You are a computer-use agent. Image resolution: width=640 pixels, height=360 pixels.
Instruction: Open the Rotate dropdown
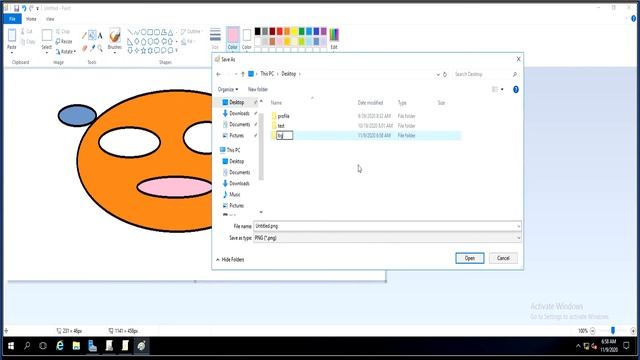tap(66, 52)
